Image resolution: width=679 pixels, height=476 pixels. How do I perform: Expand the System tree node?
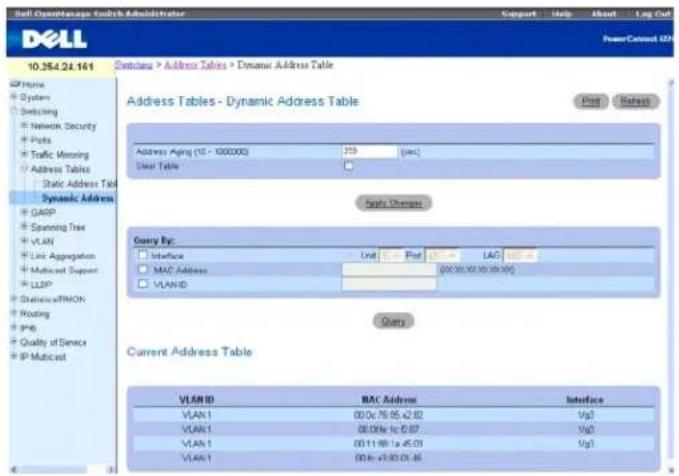point(14,97)
